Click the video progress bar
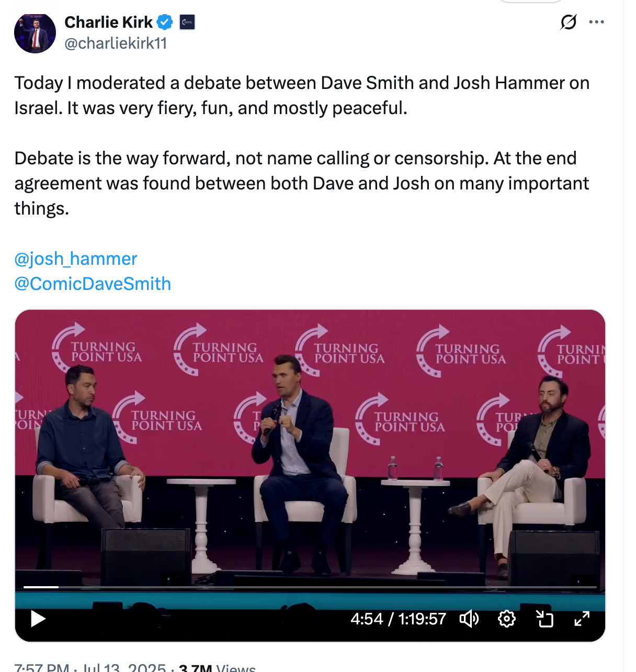The image size is (636, 672). click(310, 587)
